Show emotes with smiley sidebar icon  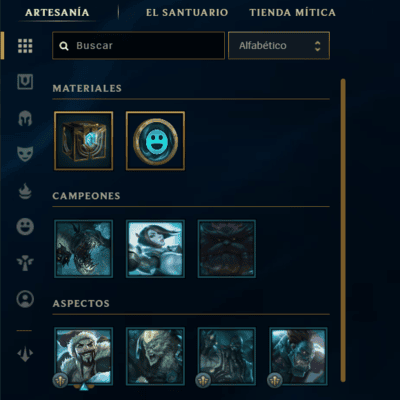point(25,227)
